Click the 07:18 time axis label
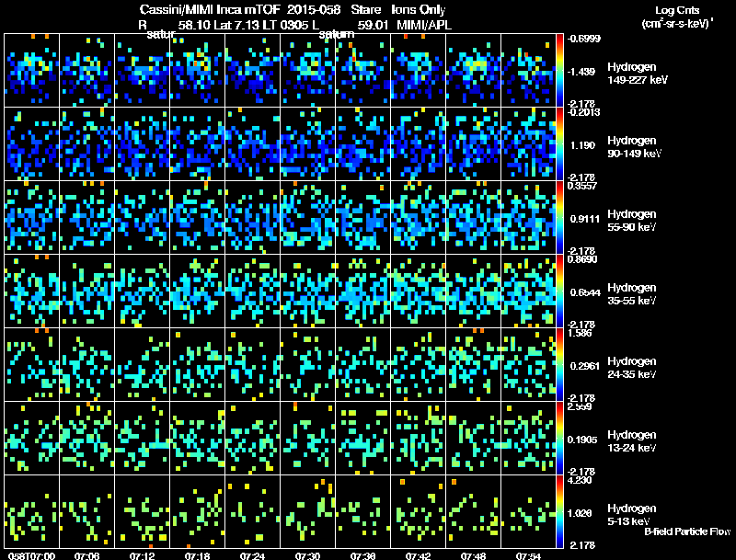The image size is (736, 560). (x=197, y=556)
